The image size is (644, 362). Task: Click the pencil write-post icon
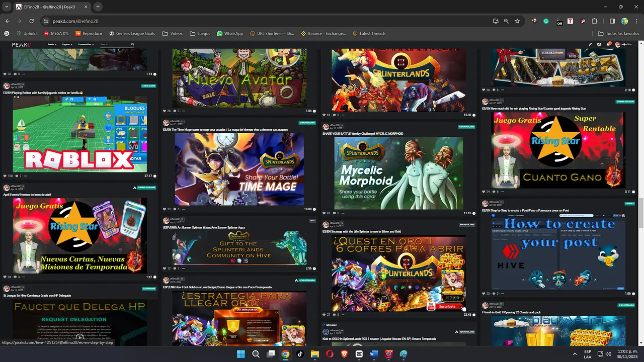[x=590, y=44]
